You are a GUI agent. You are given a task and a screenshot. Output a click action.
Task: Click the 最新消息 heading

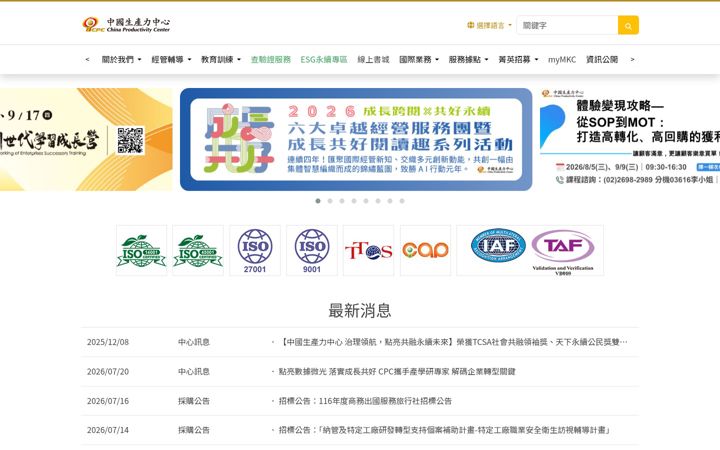pos(360,311)
